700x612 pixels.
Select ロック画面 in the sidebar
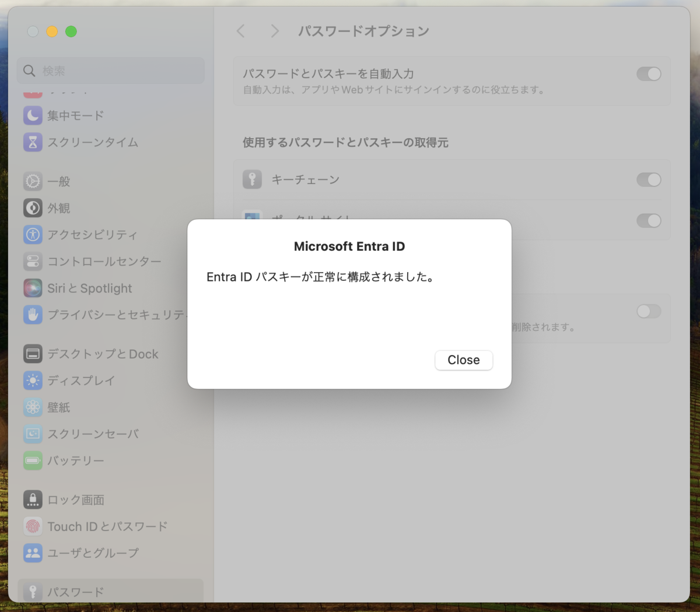click(x=76, y=500)
